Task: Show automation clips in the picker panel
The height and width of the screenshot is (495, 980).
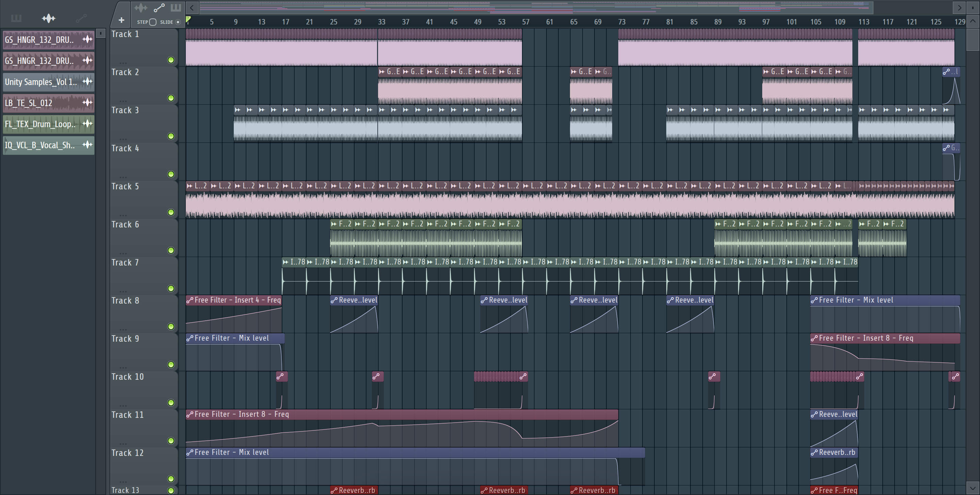Action: pos(81,18)
